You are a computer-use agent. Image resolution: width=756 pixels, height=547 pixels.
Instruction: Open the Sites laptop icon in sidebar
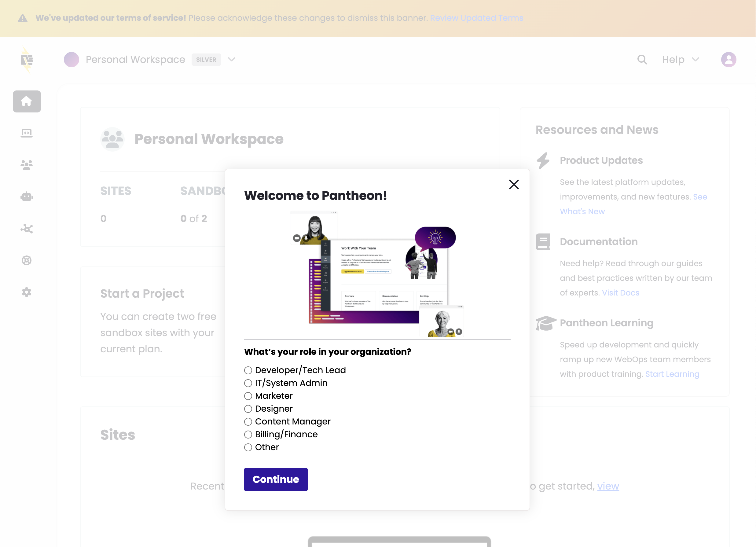[x=27, y=133]
